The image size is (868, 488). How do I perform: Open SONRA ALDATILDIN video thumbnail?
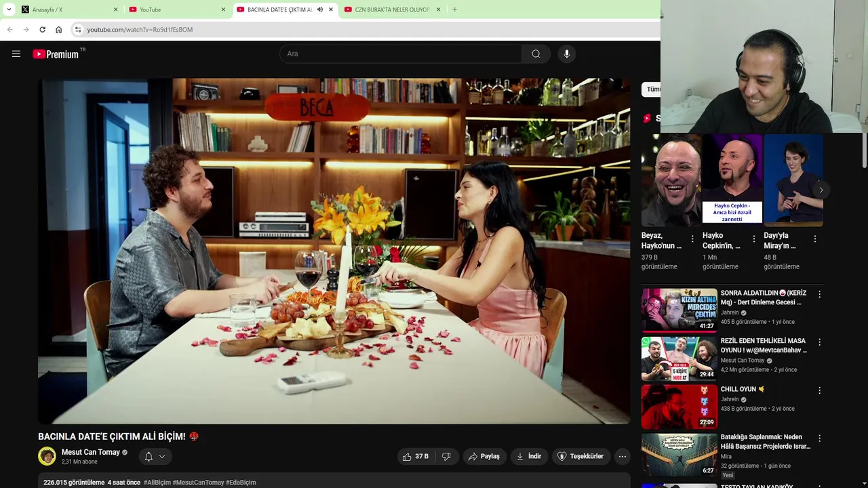(679, 310)
